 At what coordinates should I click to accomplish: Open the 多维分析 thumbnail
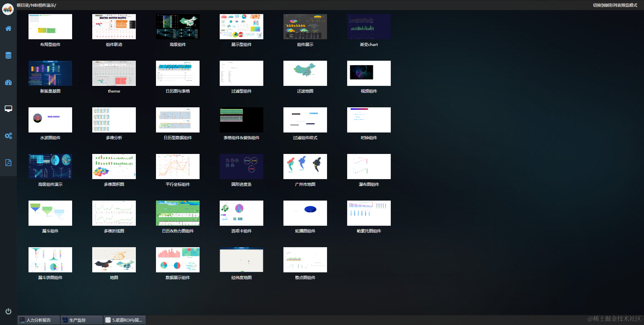(114, 120)
